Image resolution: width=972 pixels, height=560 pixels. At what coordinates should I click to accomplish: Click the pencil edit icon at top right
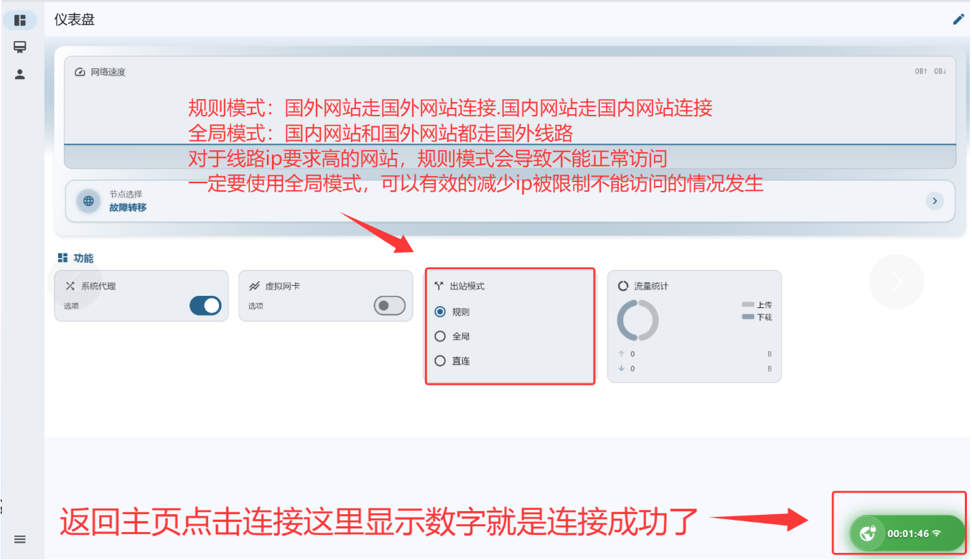[958, 19]
